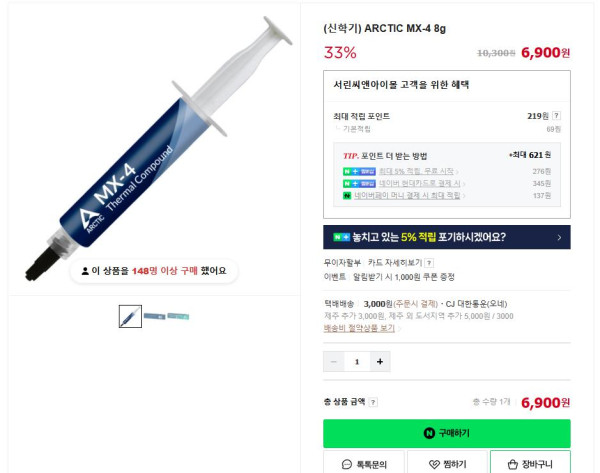Decrease quantity with the minus button
The width and height of the screenshot is (600, 473).
click(334, 362)
